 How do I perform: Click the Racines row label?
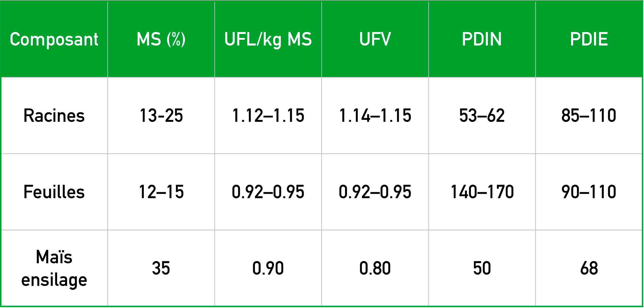click(x=54, y=115)
